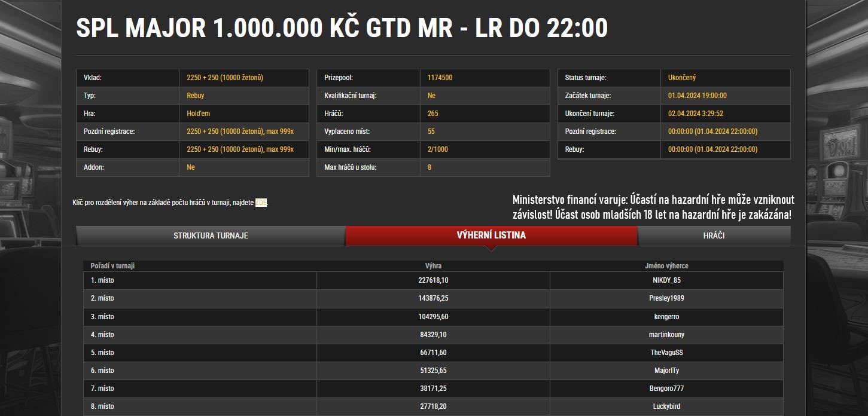This screenshot has height=416, width=868.
Task: Select the 2. místo row label
Action: pos(102,298)
